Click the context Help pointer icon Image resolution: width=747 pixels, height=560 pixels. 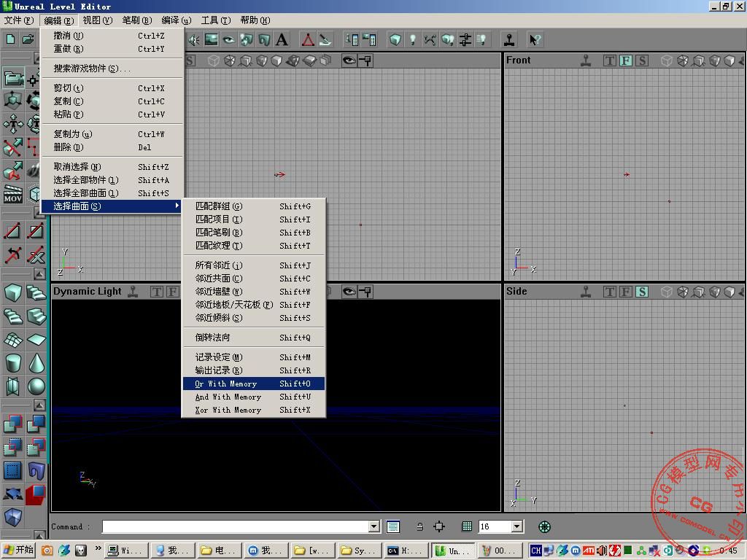pyautogui.click(x=535, y=40)
